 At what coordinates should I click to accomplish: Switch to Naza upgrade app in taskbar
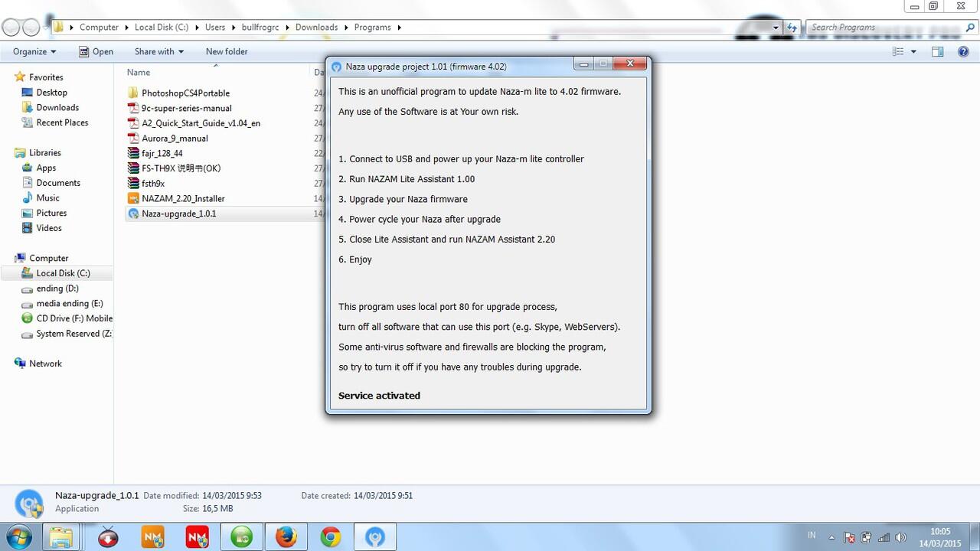pos(375,537)
